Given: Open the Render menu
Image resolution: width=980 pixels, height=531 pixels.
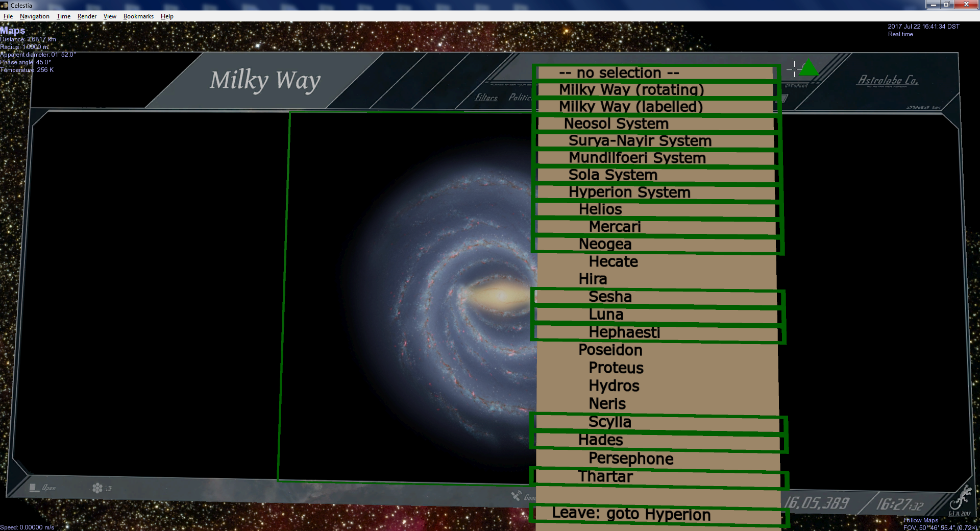Looking at the screenshot, I should point(87,16).
